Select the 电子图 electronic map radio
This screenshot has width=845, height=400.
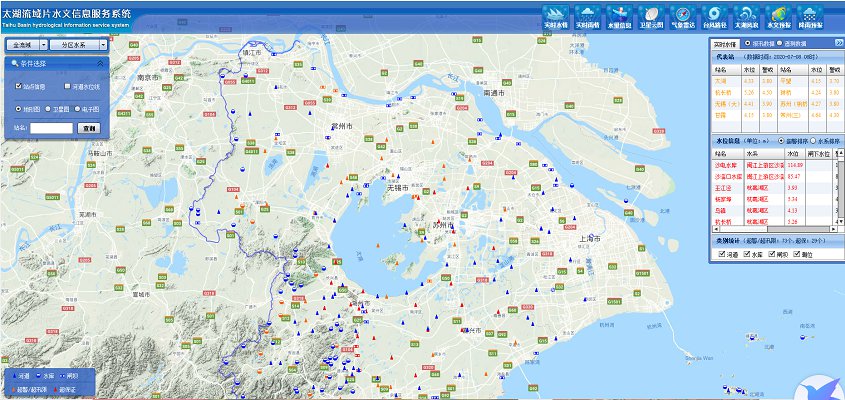[x=78, y=108]
